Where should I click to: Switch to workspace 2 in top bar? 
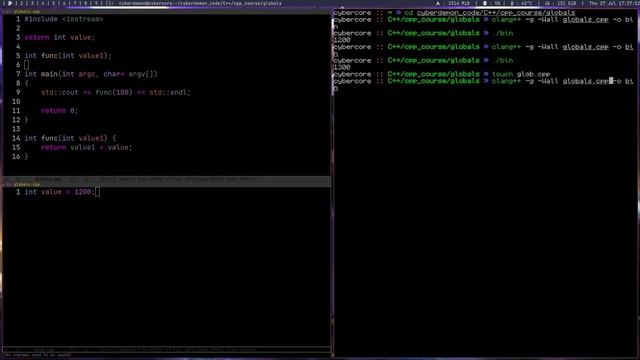[x=22, y=3]
